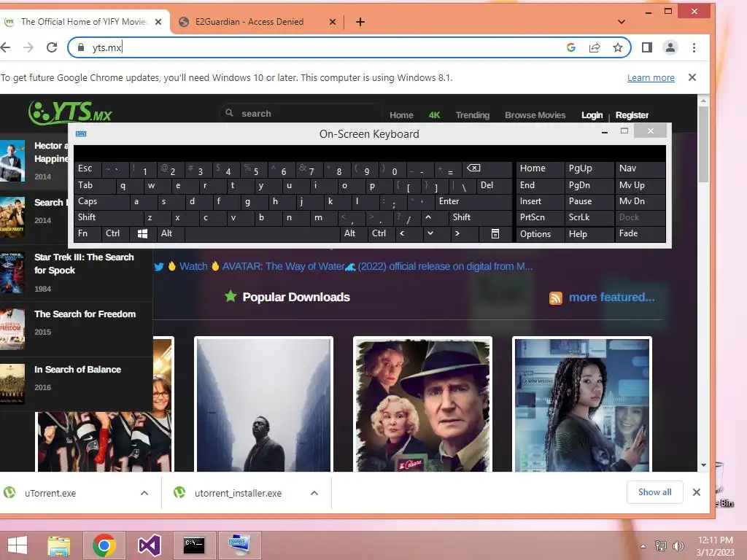Open the Windows Start button
Image resolution: width=747 pixels, height=560 pixels.
coord(18,545)
